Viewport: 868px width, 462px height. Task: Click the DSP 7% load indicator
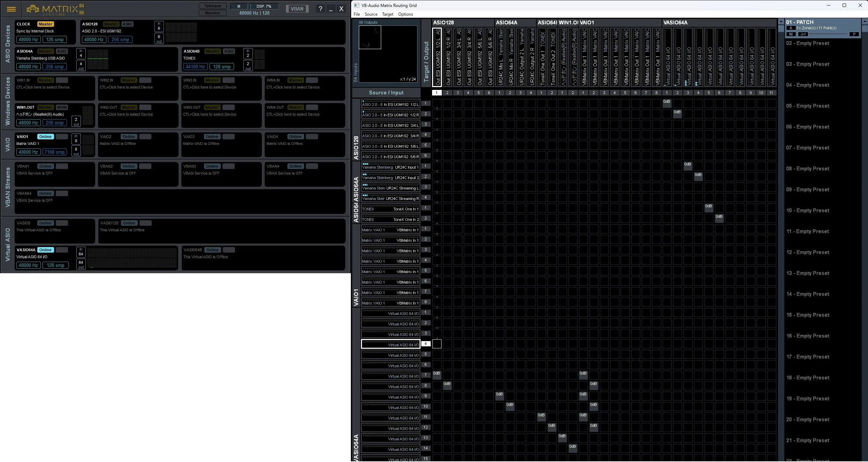coord(264,6)
